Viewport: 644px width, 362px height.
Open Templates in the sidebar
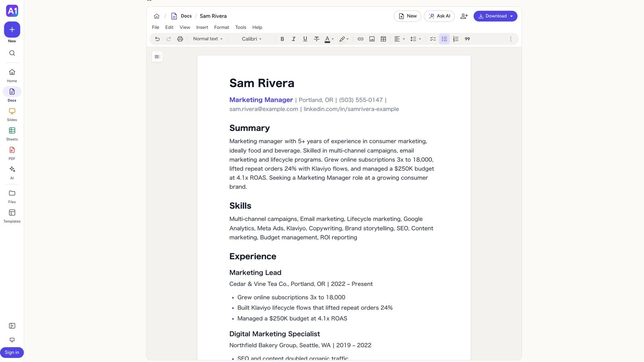[12, 216]
